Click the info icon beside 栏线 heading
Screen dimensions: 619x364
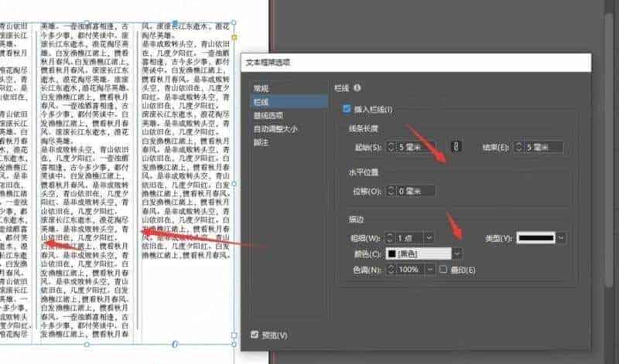[357, 88]
